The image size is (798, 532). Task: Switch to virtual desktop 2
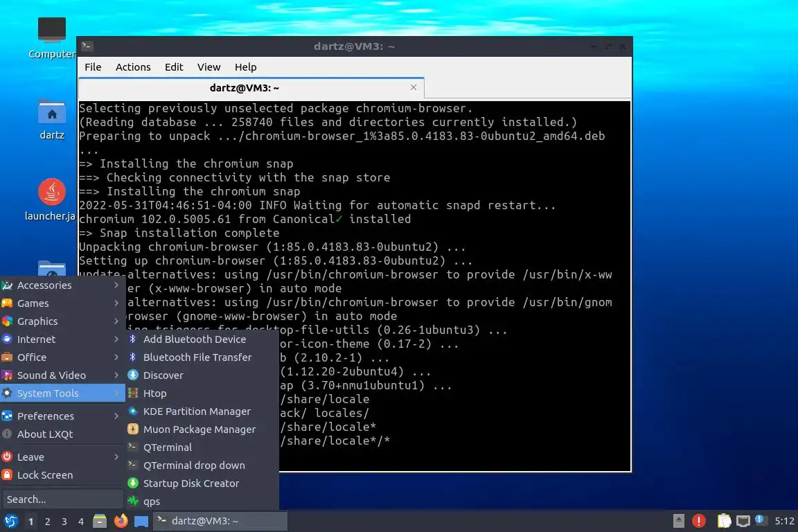(x=47, y=522)
